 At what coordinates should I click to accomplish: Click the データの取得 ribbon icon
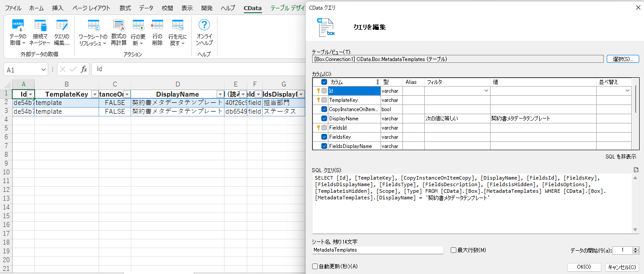18,32
